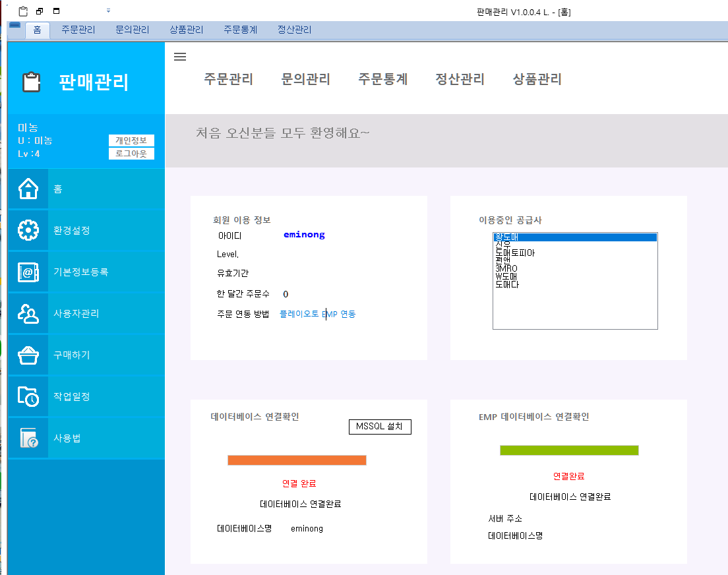The height and width of the screenshot is (575, 728).
Task: Click the home house icon in sidebar
Action: pos(28,189)
